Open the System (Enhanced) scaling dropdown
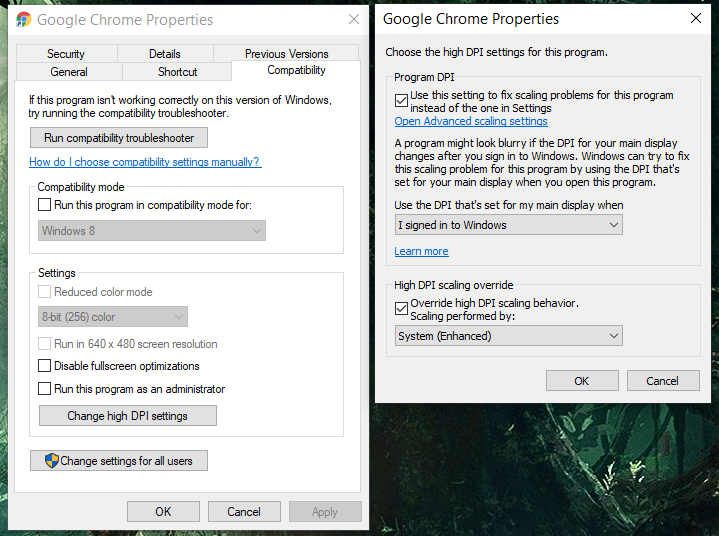719x536 pixels. click(509, 336)
